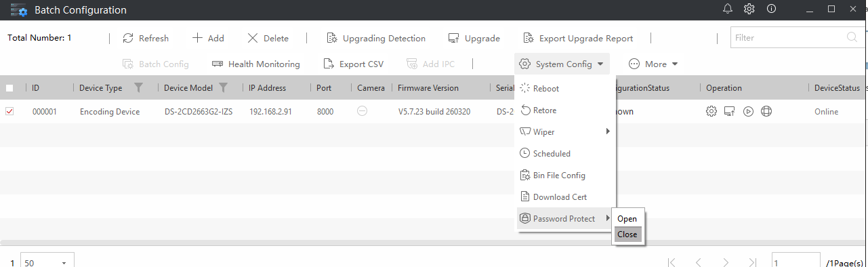Image resolution: width=868 pixels, height=267 pixels.
Task: Click the info icon in title bar
Action: (x=771, y=9)
